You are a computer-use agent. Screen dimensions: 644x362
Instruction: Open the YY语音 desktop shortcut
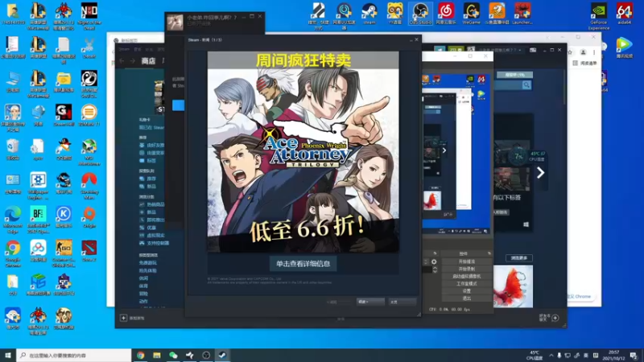point(394,14)
